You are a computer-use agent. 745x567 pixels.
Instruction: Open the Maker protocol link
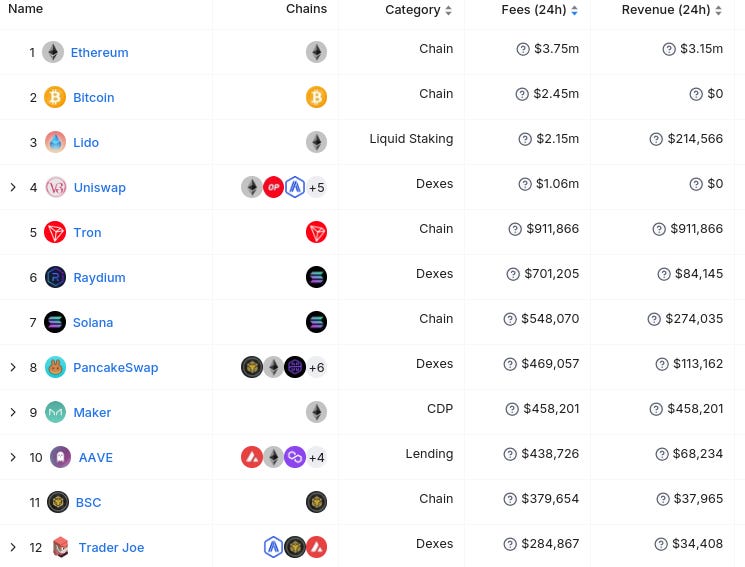click(92, 413)
